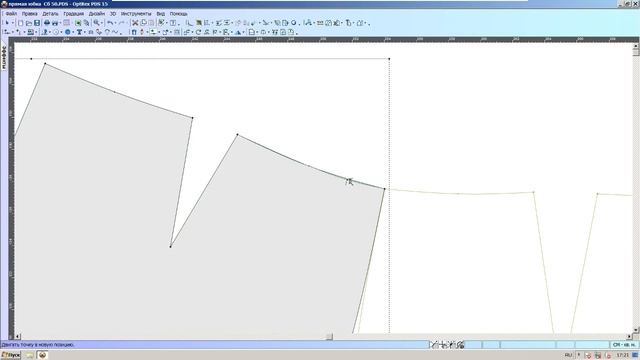Click the curve line tool icon

click(x=115, y=32)
